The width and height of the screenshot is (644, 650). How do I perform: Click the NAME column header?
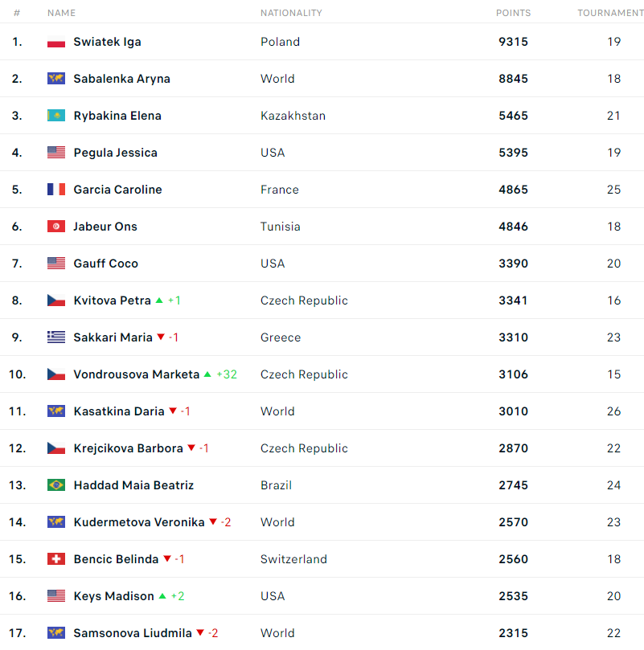[61, 13]
